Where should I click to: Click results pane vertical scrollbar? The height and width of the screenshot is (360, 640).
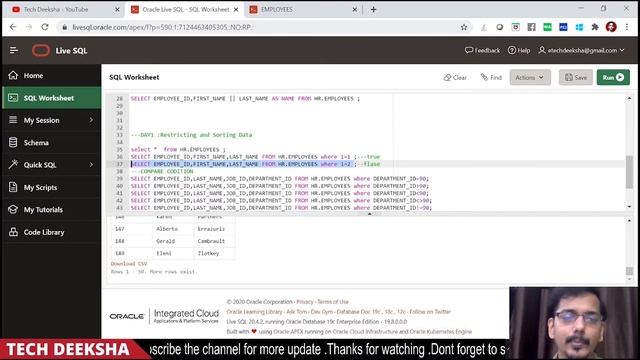click(629, 271)
